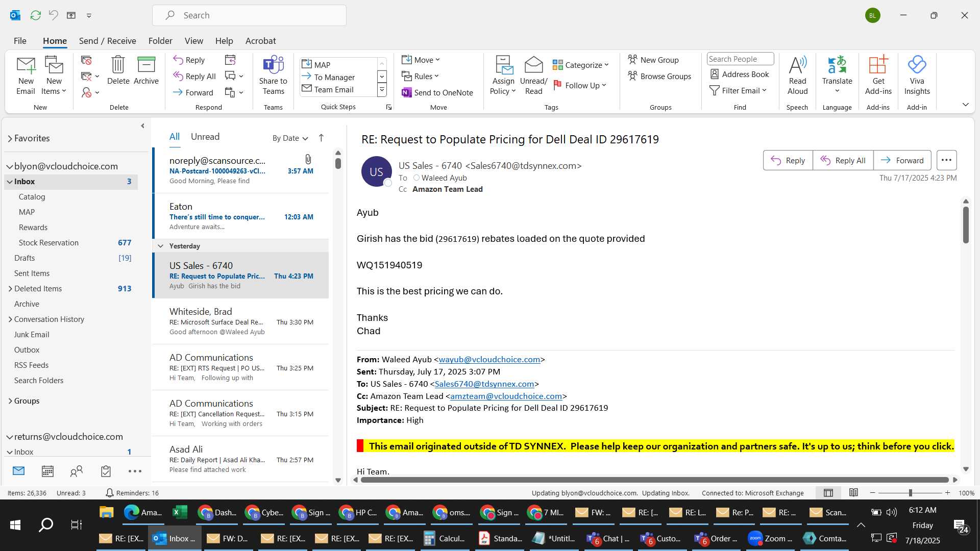Collapse the Yesterday group header
Screen dimensions: 980x551
pos(160,246)
